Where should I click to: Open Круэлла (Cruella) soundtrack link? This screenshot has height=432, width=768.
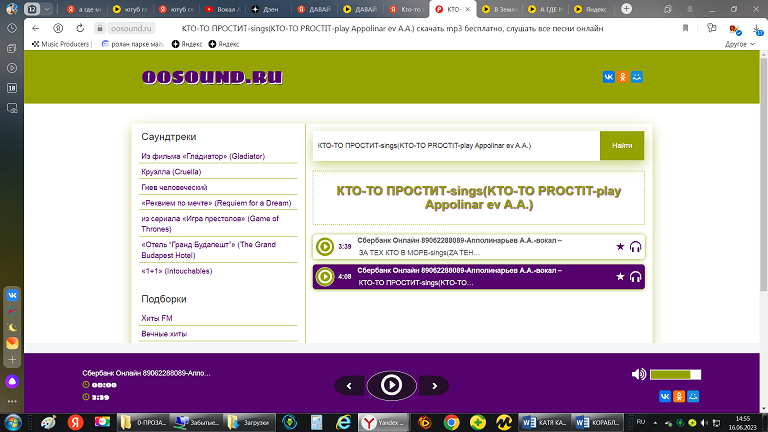tap(171, 172)
